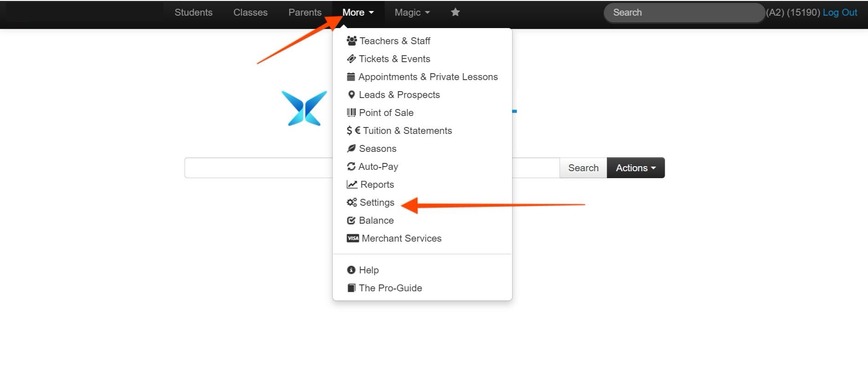The image size is (868, 382).
Task: Click the ticket icon next to Tickets & Events
Action: click(x=351, y=59)
